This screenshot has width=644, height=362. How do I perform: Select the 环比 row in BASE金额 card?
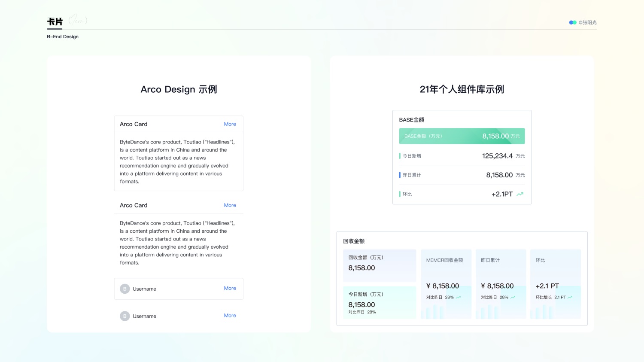tap(462, 194)
